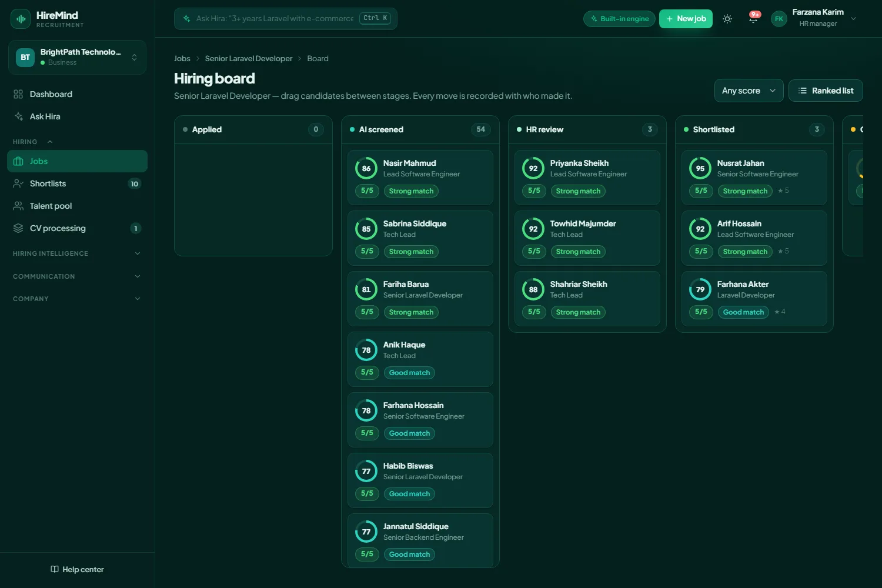The image size is (882, 588).
Task: Click the Built-in engine button
Action: point(619,19)
